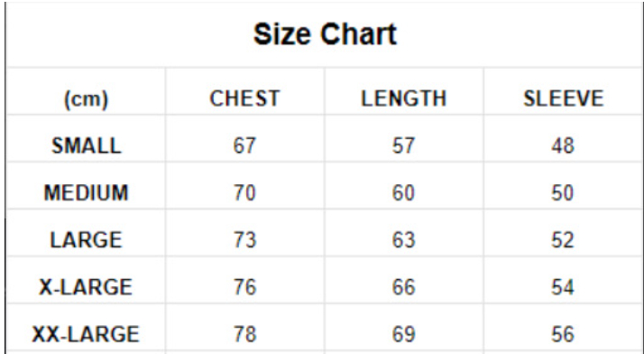Click the XX-LARGE sleeve value 56

point(563,334)
